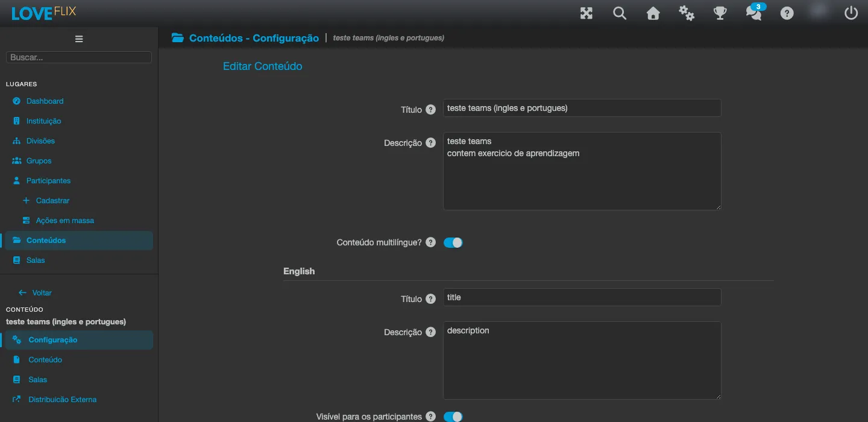Open chat messages with the 3 badge
868x422 pixels.
tap(754, 12)
